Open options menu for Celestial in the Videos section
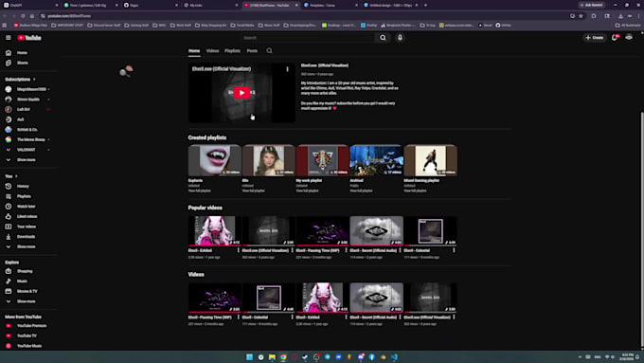644x363 pixels. point(293,317)
